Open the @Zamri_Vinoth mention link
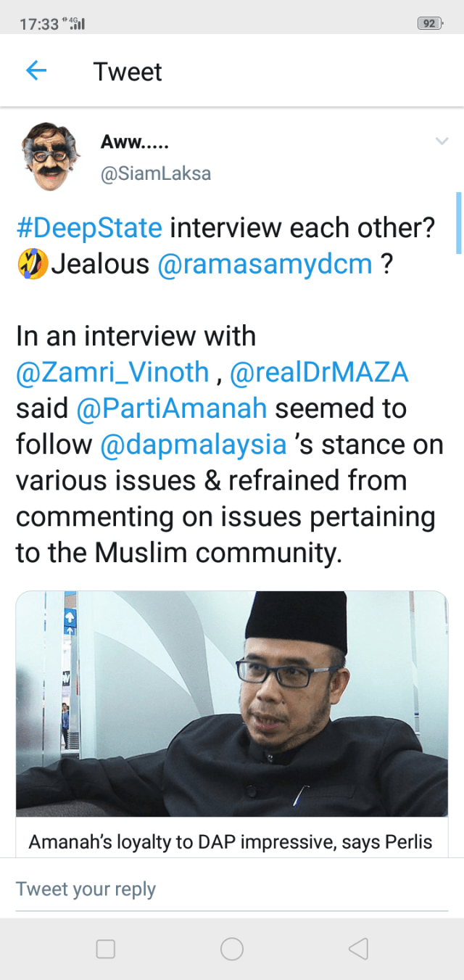The height and width of the screenshot is (980, 464). click(x=112, y=373)
